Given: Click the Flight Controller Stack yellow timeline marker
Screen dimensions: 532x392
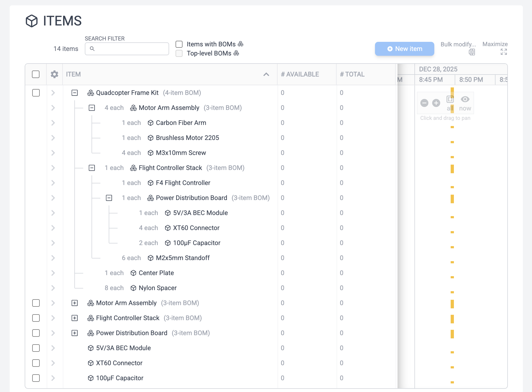Looking at the screenshot, I should pos(452,169).
